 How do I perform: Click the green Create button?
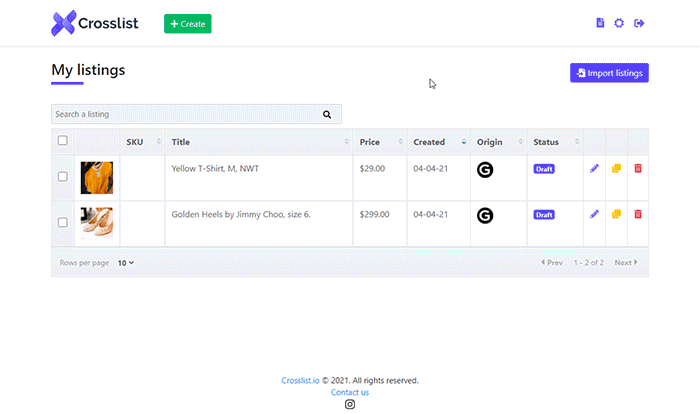coord(188,24)
